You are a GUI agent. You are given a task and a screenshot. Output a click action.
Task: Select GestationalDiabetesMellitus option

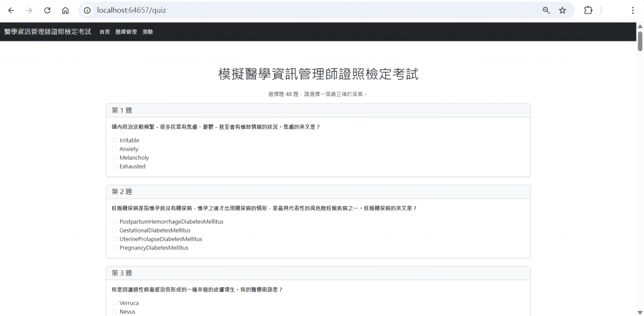point(114,230)
